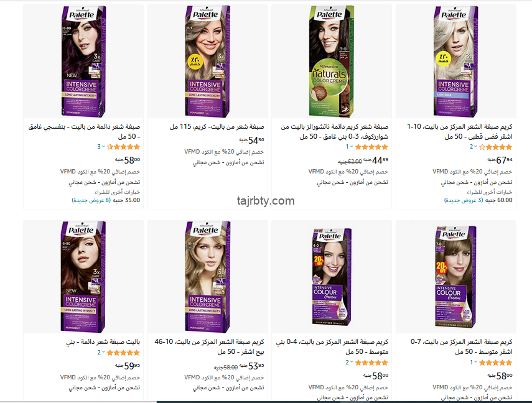Click the stars of the 4-0 medium brown dye
This screenshot has width=532, height=403.
pyautogui.click(x=371, y=363)
